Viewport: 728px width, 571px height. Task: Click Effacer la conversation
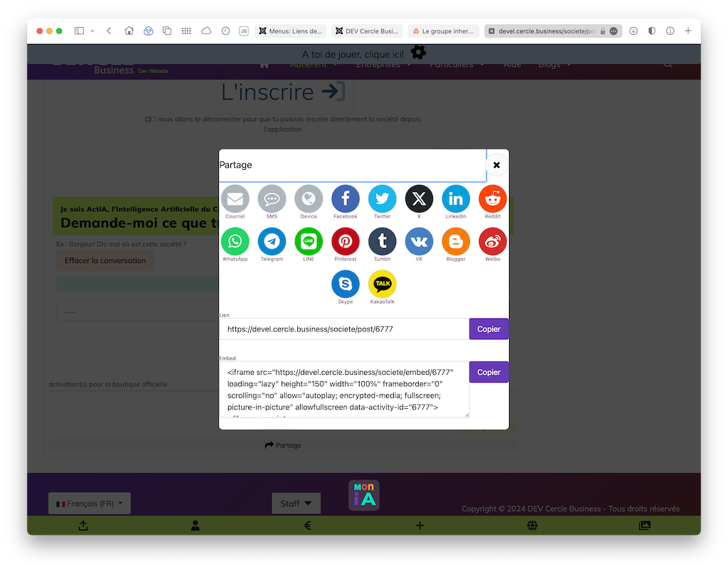pos(105,260)
